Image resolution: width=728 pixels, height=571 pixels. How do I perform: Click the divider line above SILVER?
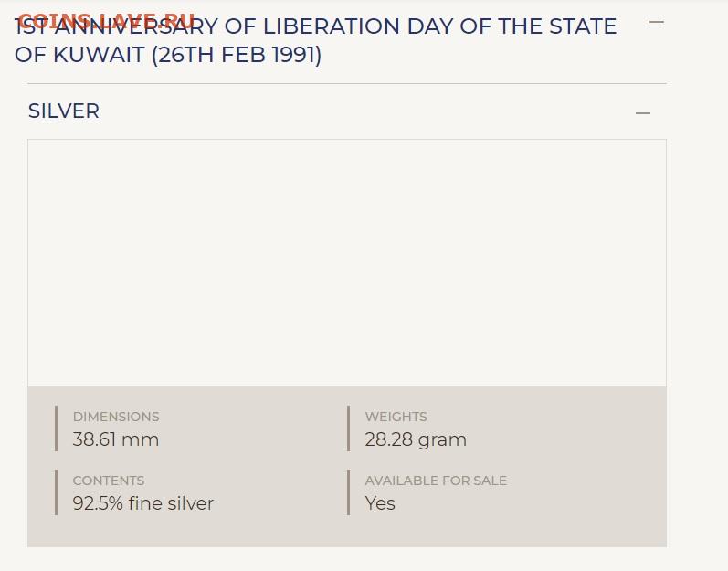click(340, 84)
